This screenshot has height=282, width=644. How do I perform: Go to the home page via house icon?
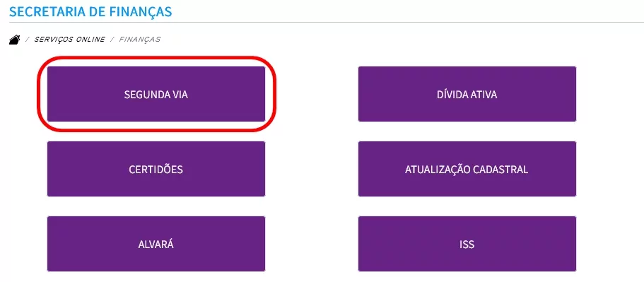[14, 40]
